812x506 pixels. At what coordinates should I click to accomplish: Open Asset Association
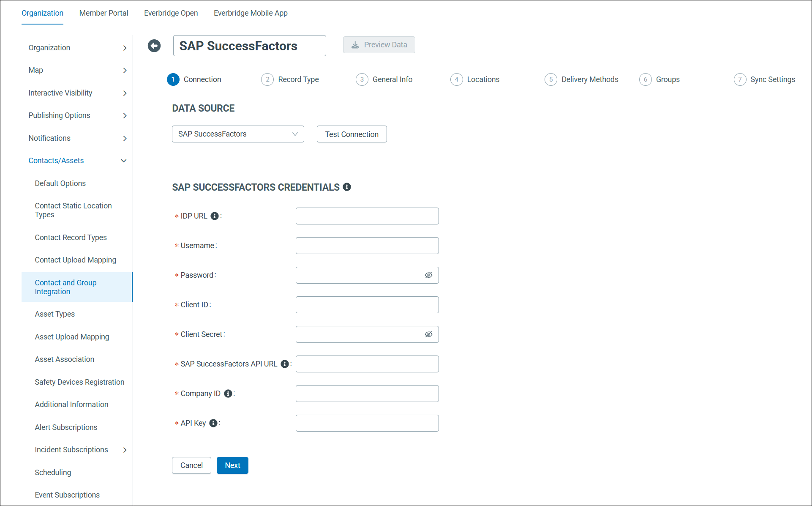coord(64,359)
